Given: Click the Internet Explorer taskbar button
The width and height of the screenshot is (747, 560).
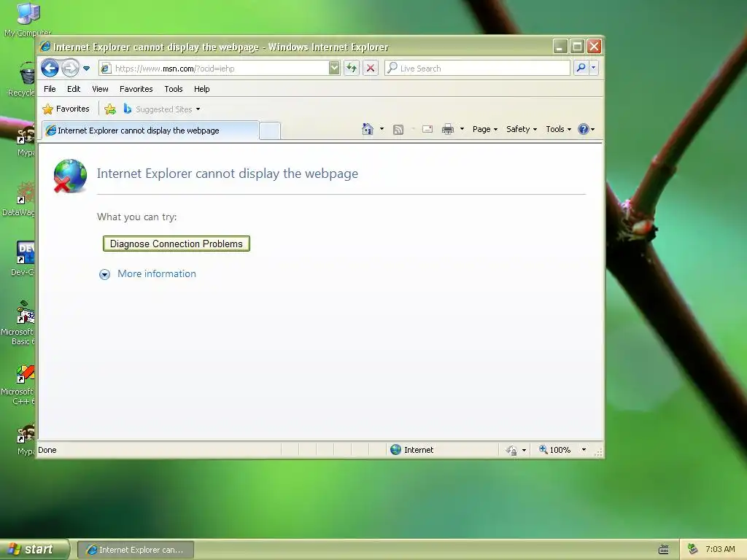Looking at the screenshot, I should (x=135, y=550).
